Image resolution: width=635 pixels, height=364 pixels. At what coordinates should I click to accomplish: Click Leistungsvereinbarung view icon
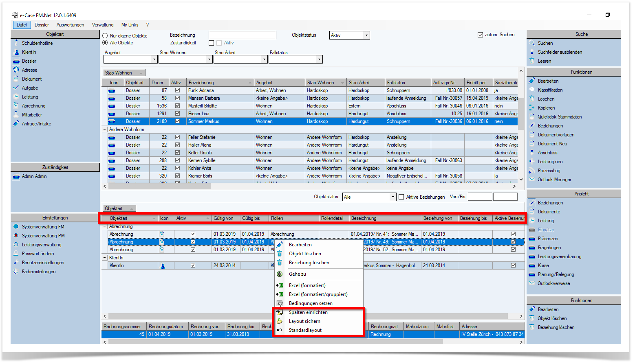tap(532, 257)
